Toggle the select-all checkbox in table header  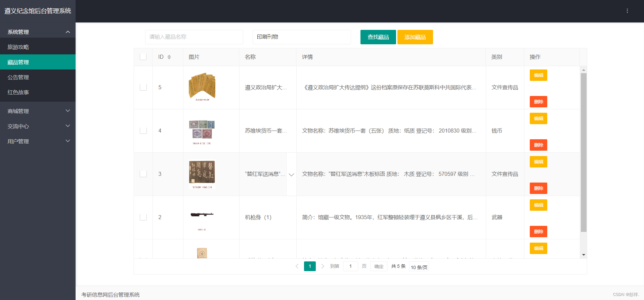coord(143,57)
